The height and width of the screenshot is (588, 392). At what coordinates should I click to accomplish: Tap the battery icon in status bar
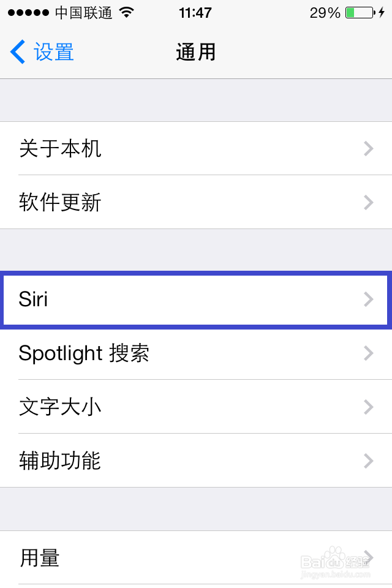[359, 13]
